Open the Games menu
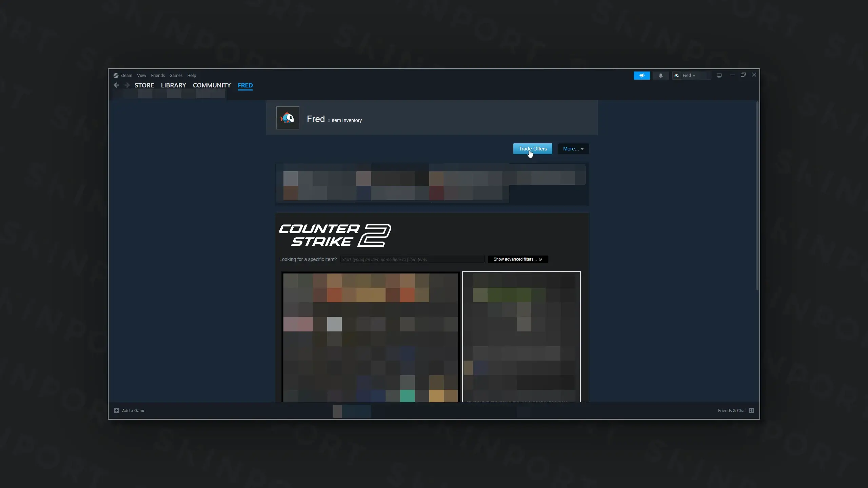The width and height of the screenshot is (868, 488). pos(176,76)
